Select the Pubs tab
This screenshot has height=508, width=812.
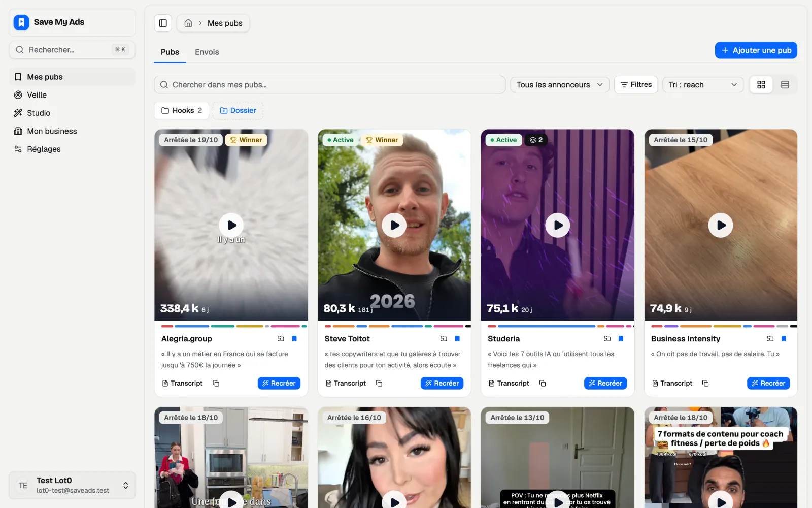pos(170,52)
